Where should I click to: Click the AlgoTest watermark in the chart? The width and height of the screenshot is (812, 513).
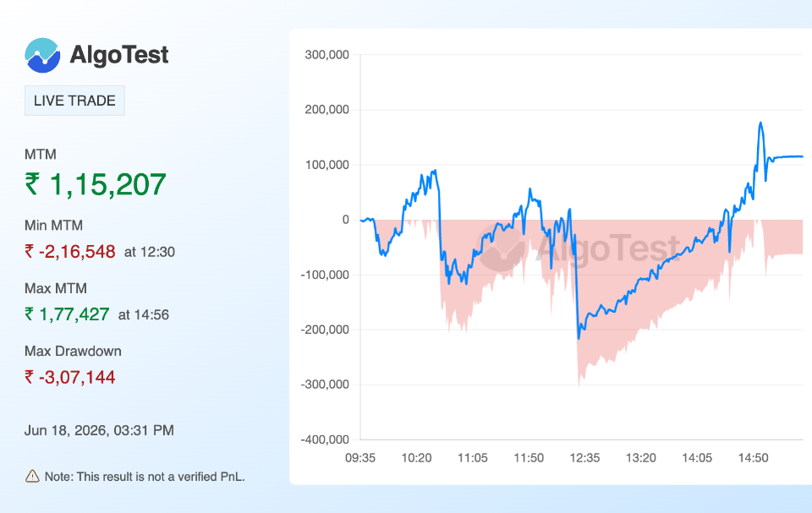coord(578,248)
